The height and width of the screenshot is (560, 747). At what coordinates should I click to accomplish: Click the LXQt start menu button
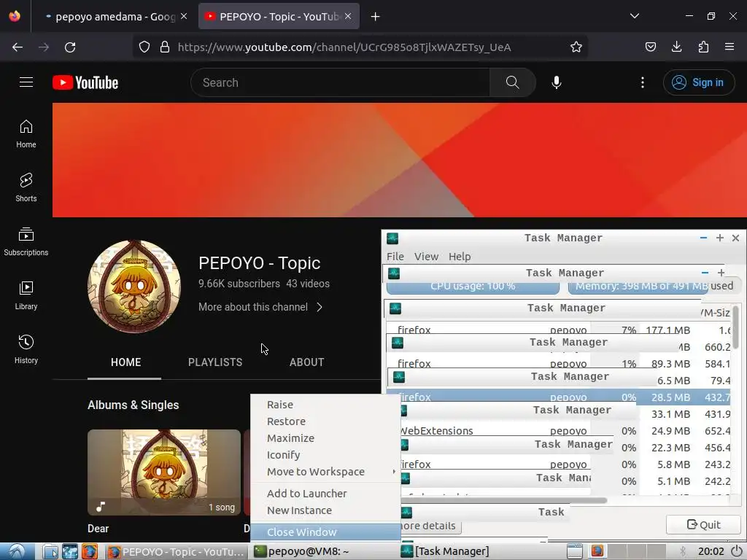[x=17, y=551]
